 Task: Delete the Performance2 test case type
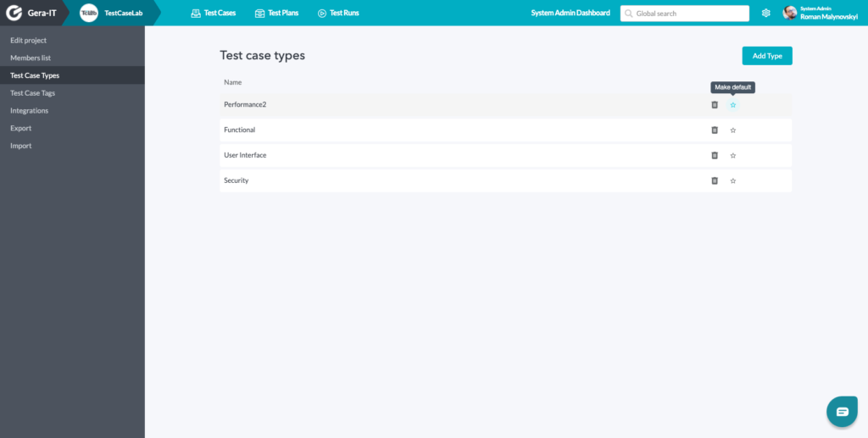(x=714, y=104)
